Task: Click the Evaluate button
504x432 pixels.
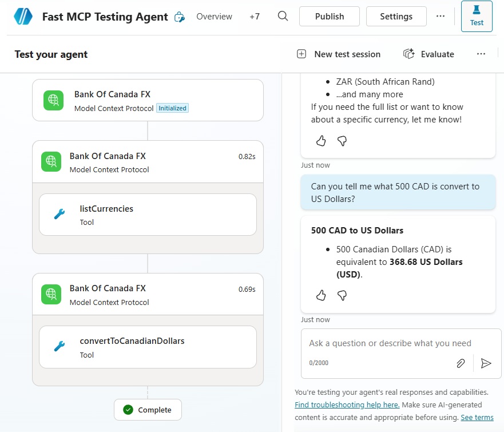Action: point(428,54)
